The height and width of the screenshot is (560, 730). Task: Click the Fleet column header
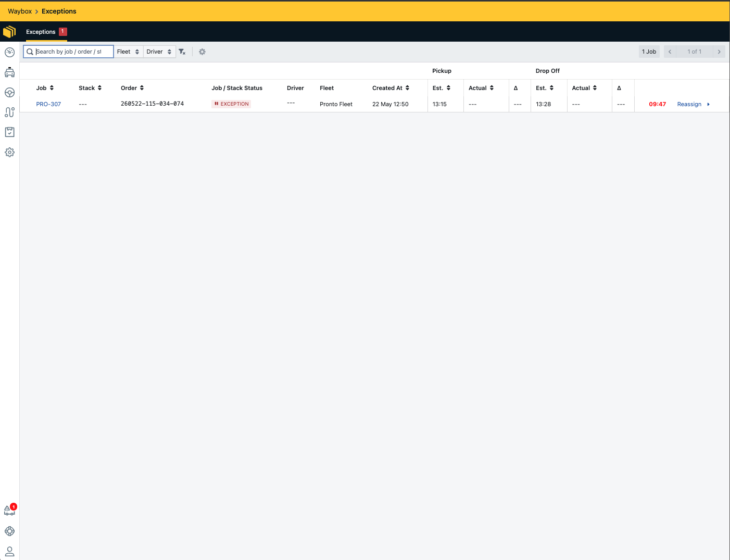click(327, 88)
